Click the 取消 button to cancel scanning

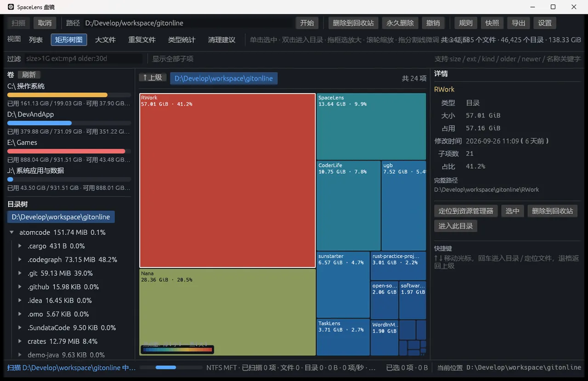pos(45,23)
